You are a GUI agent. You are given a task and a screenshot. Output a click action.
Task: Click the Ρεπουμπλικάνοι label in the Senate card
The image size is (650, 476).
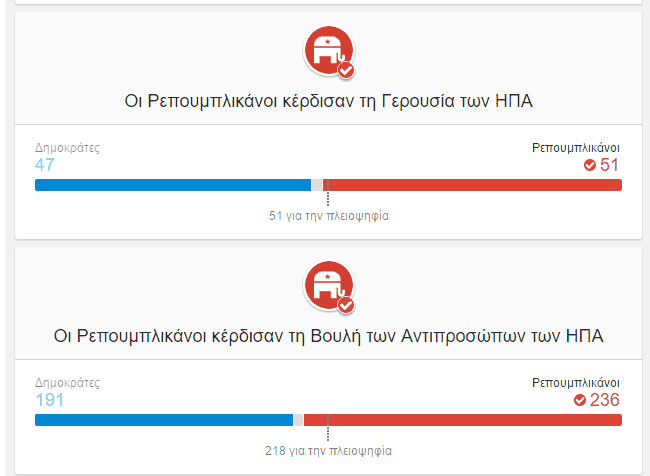coord(576,148)
